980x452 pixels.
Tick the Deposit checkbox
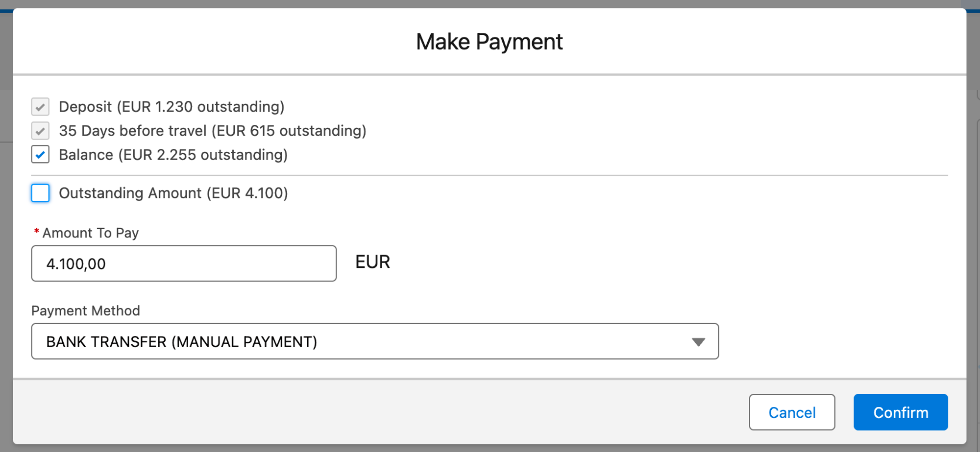tap(40, 107)
